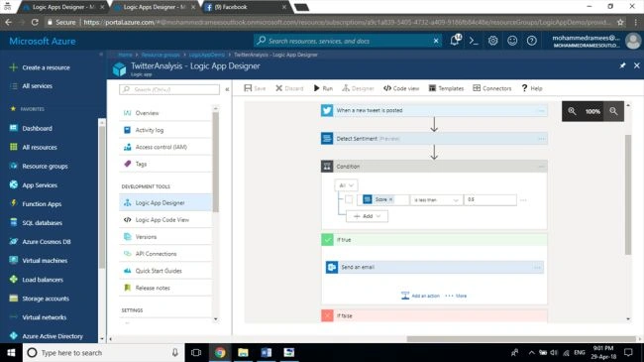Open the Windows Start menu
The height and width of the screenshot is (362, 644).
click(11, 352)
